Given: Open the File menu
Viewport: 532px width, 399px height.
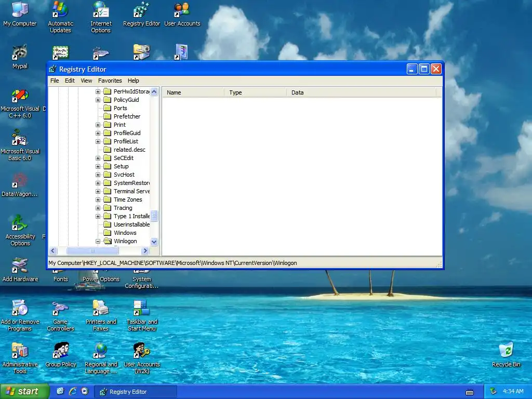Looking at the screenshot, I should click(54, 81).
